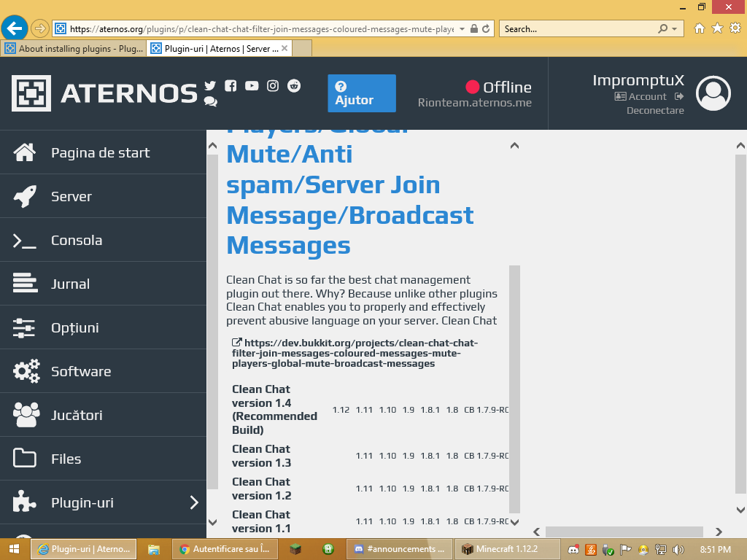Open Opțiuni in the sidebar
Image resolution: width=747 pixels, height=560 pixels.
pyautogui.click(x=103, y=327)
